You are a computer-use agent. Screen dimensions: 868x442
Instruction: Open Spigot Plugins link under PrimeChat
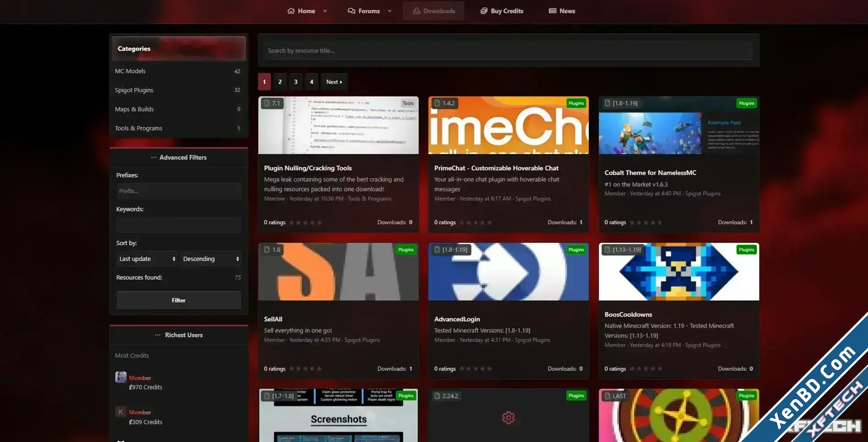pos(533,199)
